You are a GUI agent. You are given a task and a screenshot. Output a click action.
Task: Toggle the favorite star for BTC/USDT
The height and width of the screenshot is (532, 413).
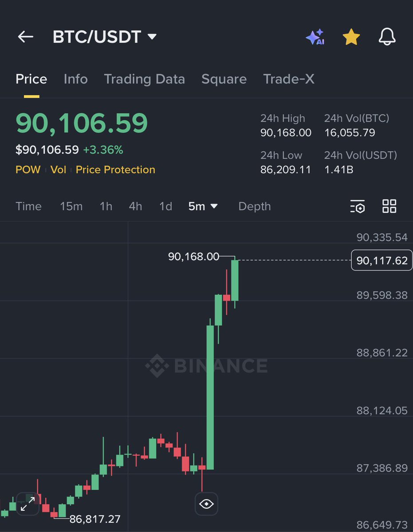[x=351, y=37]
